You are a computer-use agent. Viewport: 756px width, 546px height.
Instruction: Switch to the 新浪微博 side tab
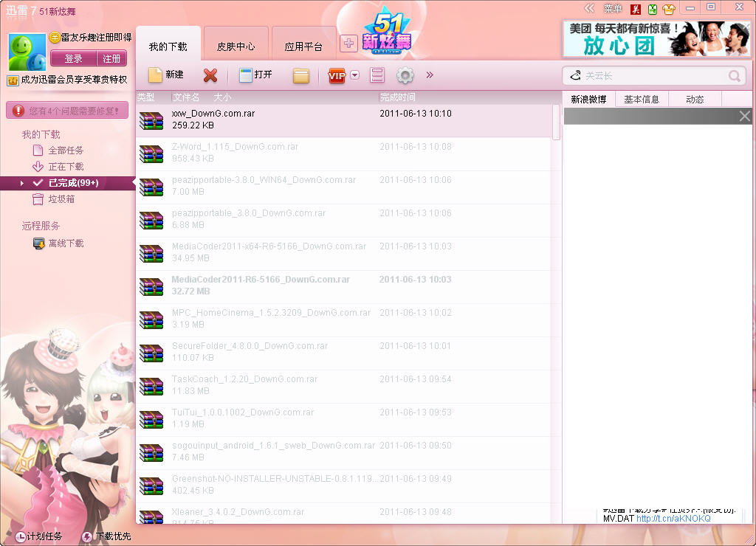pyautogui.click(x=588, y=100)
